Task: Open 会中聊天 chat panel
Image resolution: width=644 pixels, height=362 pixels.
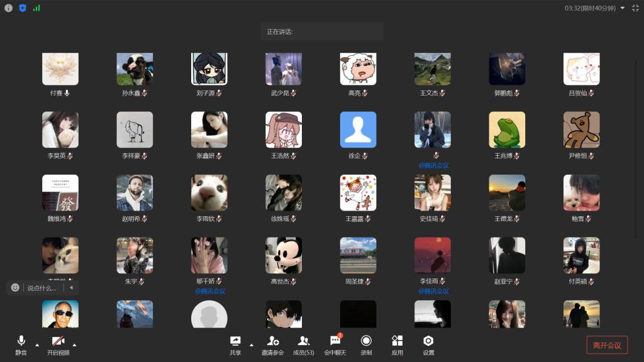Action: pyautogui.click(x=335, y=344)
